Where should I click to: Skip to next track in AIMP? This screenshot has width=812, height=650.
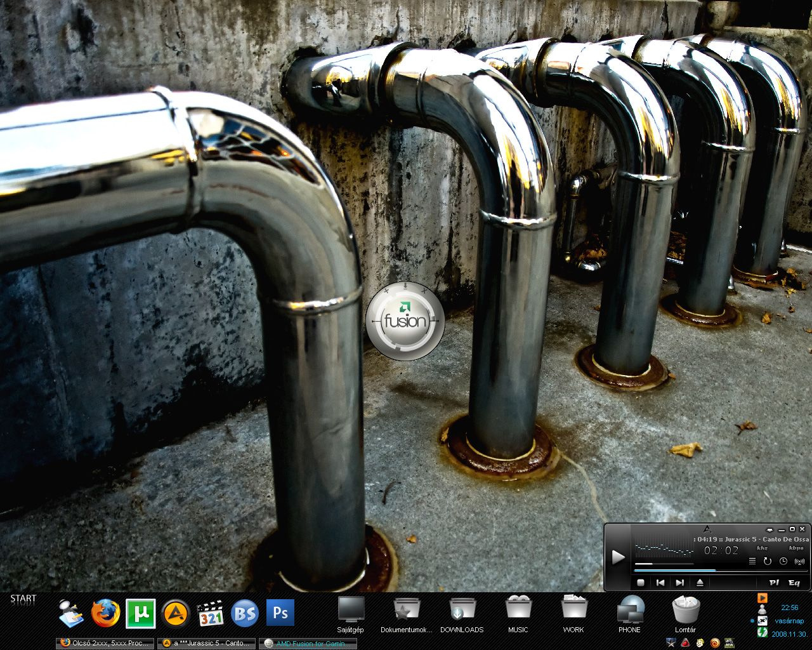click(x=680, y=583)
